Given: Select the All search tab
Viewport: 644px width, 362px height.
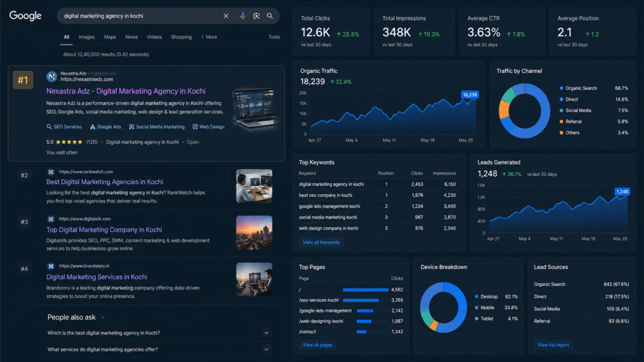Looking at the screenshot, I should pos(67,37).
